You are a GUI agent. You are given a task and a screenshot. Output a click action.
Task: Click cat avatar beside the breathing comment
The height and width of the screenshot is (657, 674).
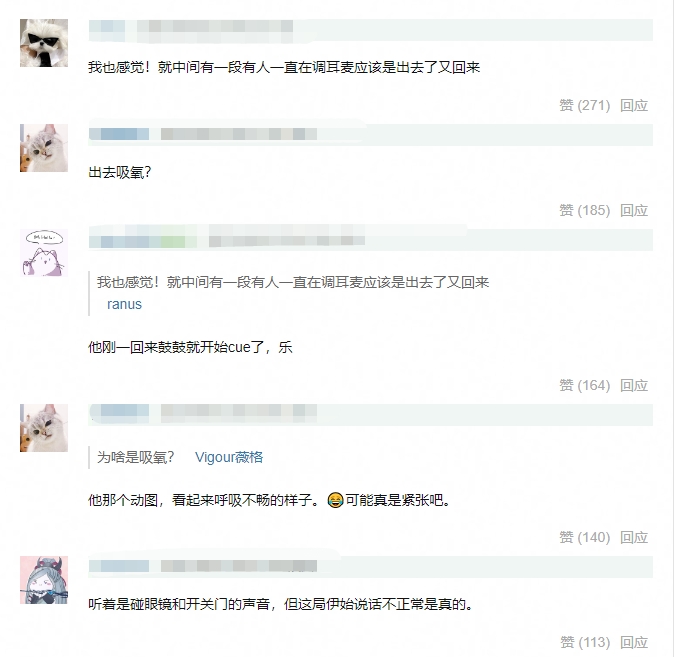(44, 428)
